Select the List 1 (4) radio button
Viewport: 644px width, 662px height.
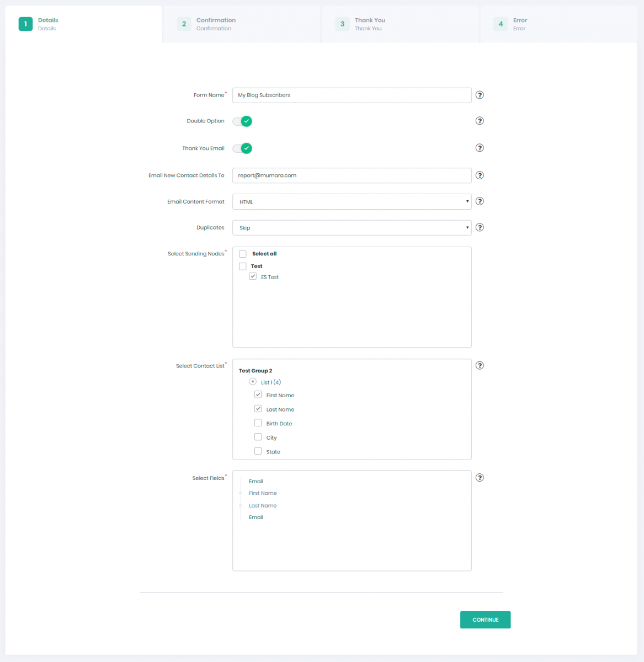tap(253, 382)
